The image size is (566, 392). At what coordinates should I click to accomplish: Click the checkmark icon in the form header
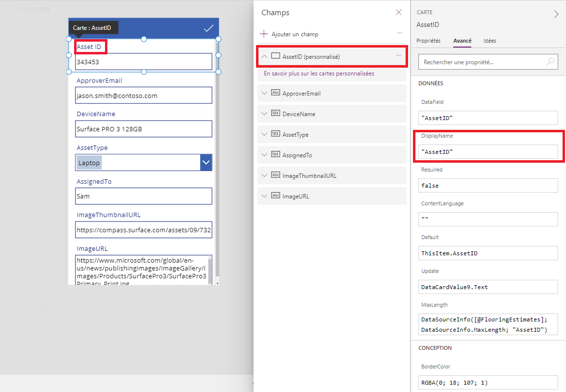tap(208, 28)
